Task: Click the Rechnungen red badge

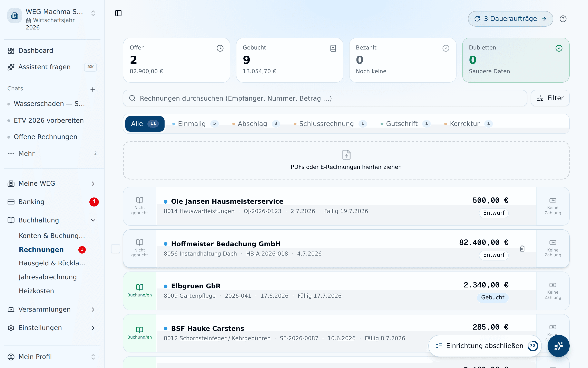Action: pyautogui.click(x=82, y=249)
